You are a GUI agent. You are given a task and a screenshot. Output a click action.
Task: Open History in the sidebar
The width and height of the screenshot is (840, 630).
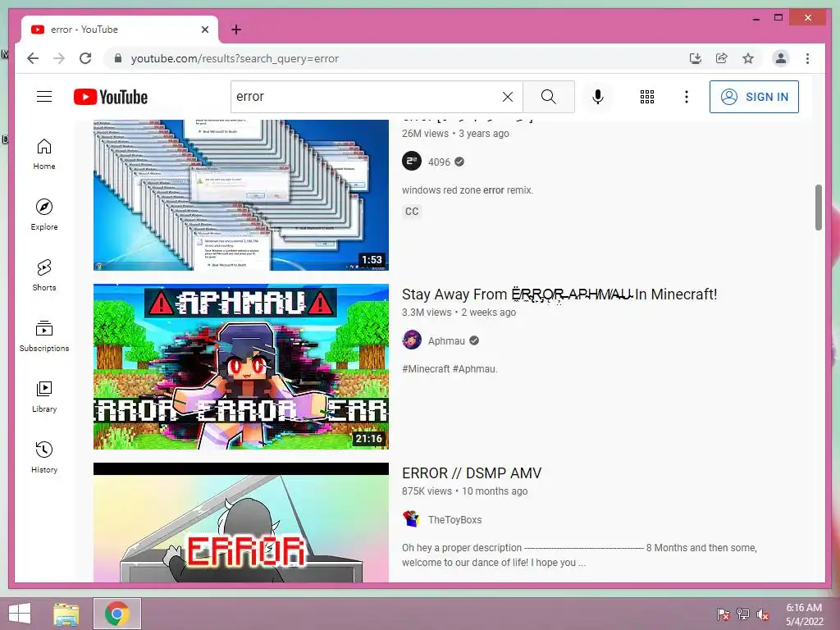point(44,458)
